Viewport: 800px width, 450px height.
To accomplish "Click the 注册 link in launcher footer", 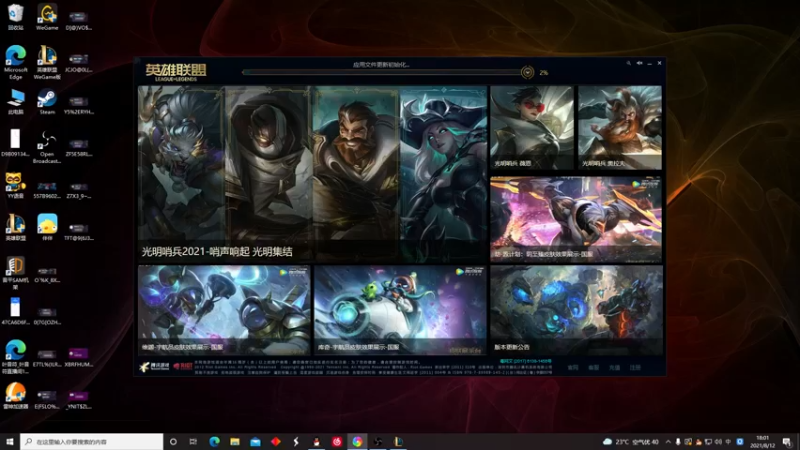I will pyautogui.click(x=635, y=367).
